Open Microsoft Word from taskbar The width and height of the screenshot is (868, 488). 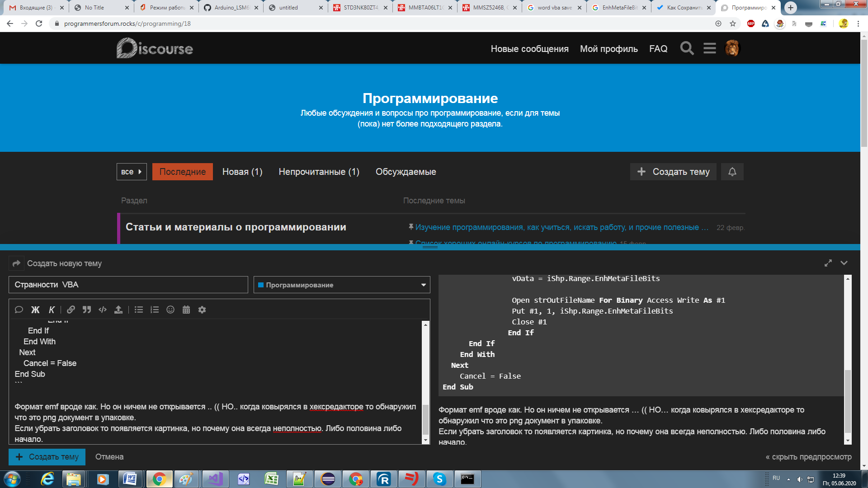[130, 479]
